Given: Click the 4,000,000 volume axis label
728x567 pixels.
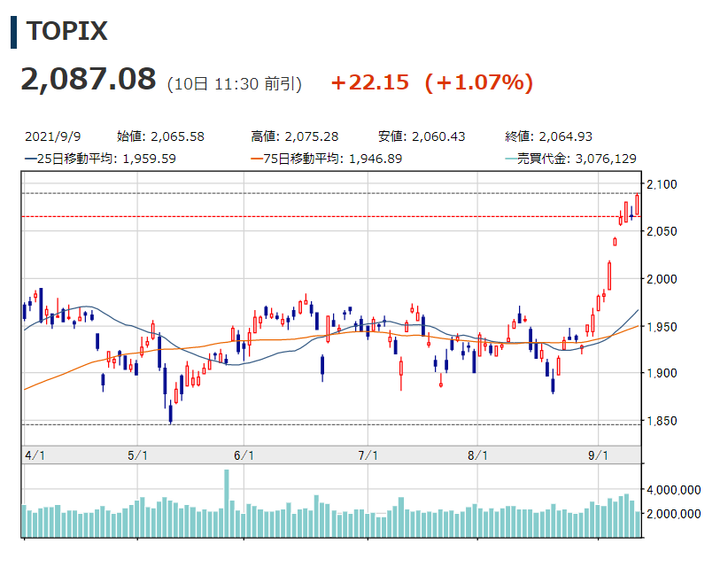Looking at the screenshot, I should pyautogui.click(x=674, y=490).
